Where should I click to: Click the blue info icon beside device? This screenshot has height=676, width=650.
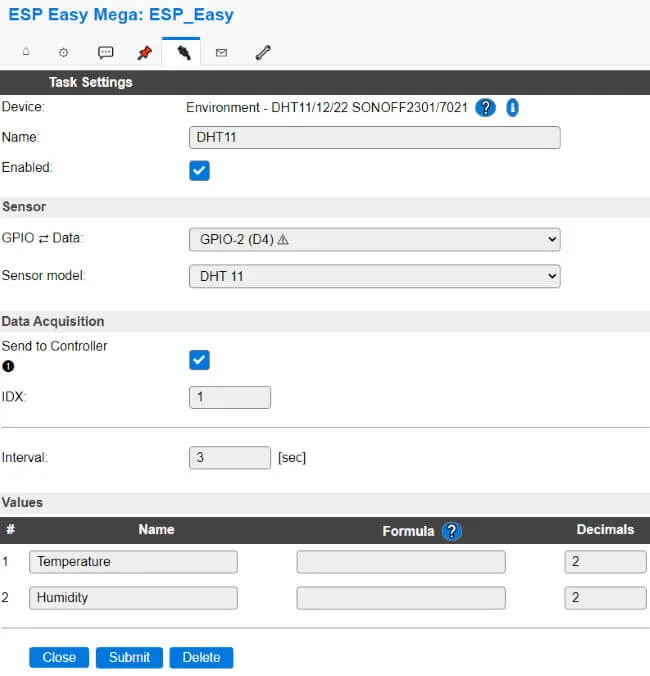point(511,108)
